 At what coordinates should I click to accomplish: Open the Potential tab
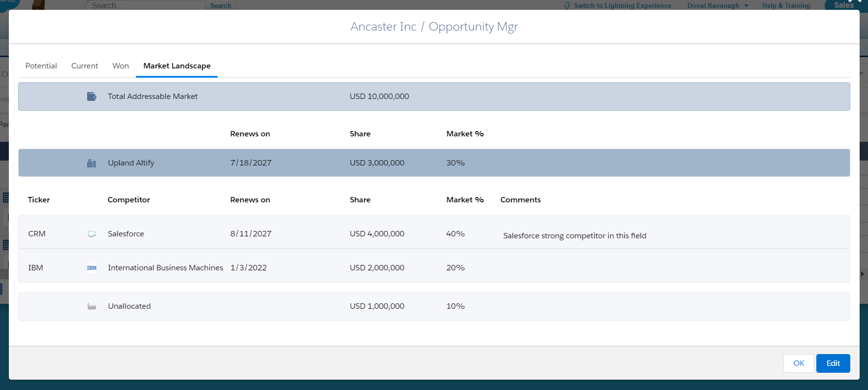[41, 66]
